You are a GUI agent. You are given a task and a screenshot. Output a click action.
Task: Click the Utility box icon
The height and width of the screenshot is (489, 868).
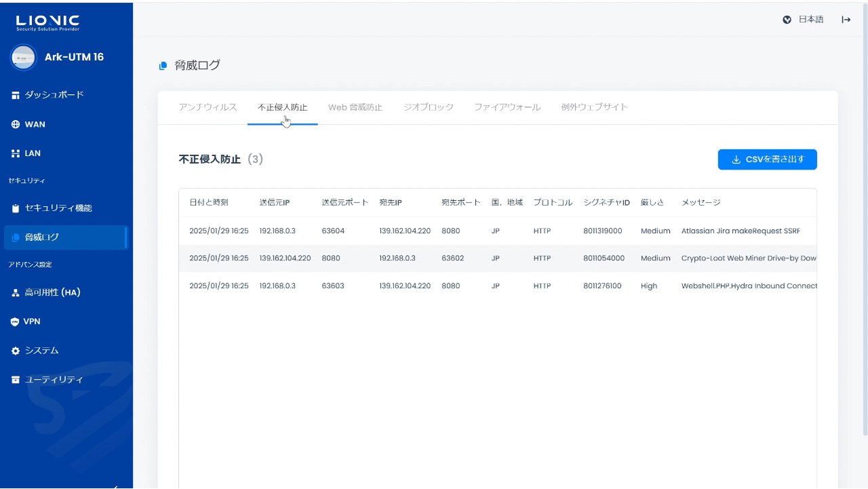[x=16, y=380]
